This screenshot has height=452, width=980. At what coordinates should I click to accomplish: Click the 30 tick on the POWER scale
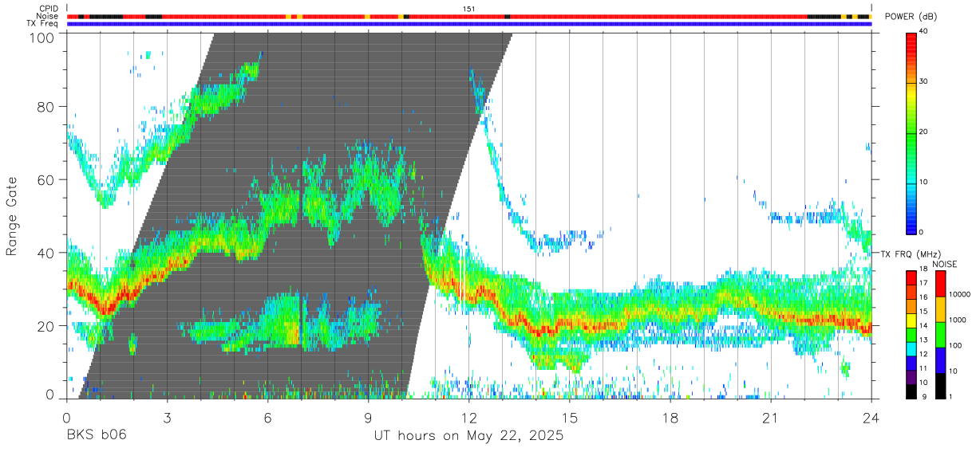click(923, 81)
